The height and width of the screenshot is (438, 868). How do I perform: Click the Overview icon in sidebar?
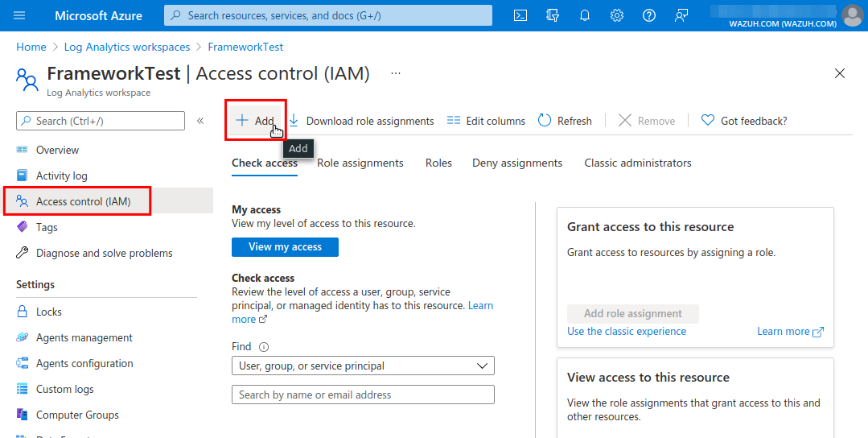pyautogui.click(x=23, y=150)
